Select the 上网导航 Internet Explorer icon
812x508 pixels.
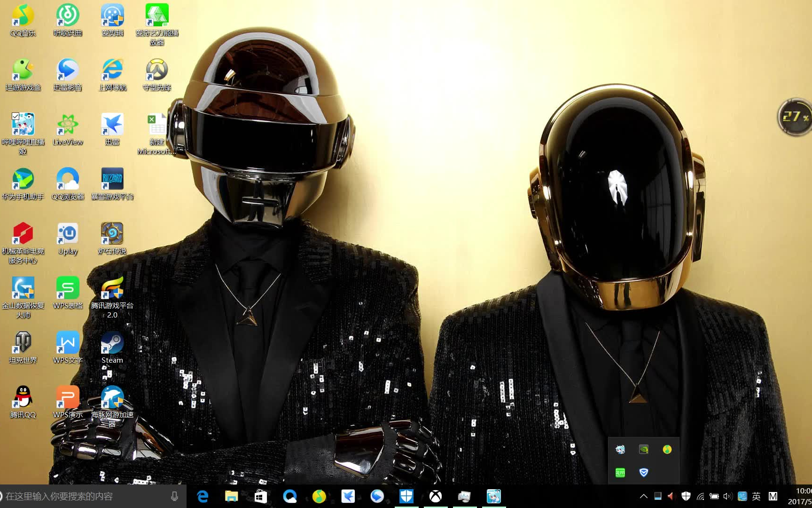[112, 75]
